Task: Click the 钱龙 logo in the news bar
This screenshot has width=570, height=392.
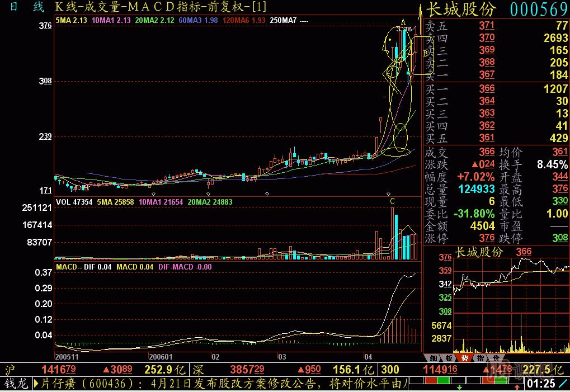Action: click(x=16, y=384)
